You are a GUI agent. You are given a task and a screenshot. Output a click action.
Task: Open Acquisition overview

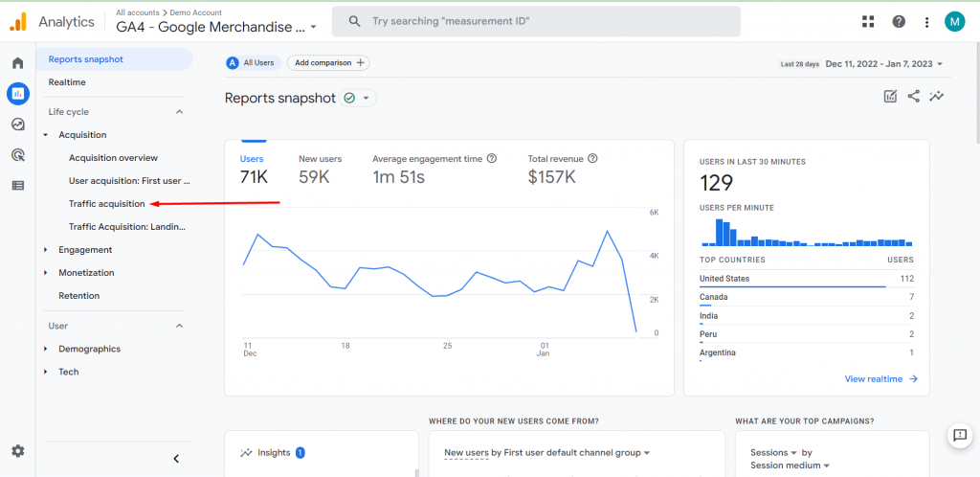tap(113, 158)
